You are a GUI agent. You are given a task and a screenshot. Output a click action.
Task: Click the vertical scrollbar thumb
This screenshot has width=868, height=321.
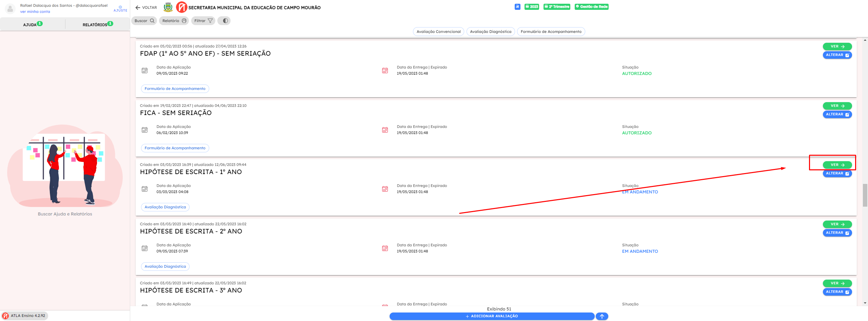click(865, 195)
